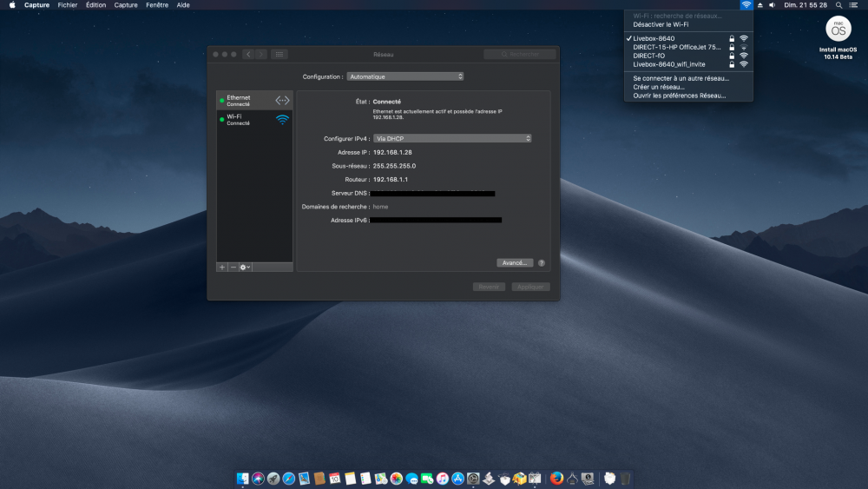Screen dimensions: 868x489
Task: Select Wi-Fi service in sidebar
Action: coord(254,120)
